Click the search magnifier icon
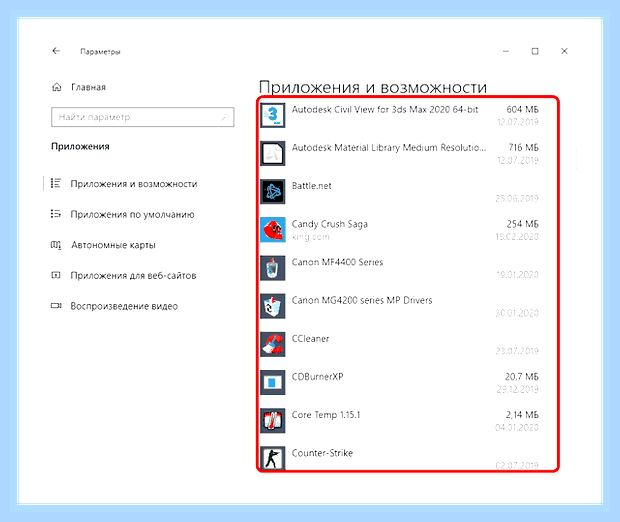 coord(225,117)
